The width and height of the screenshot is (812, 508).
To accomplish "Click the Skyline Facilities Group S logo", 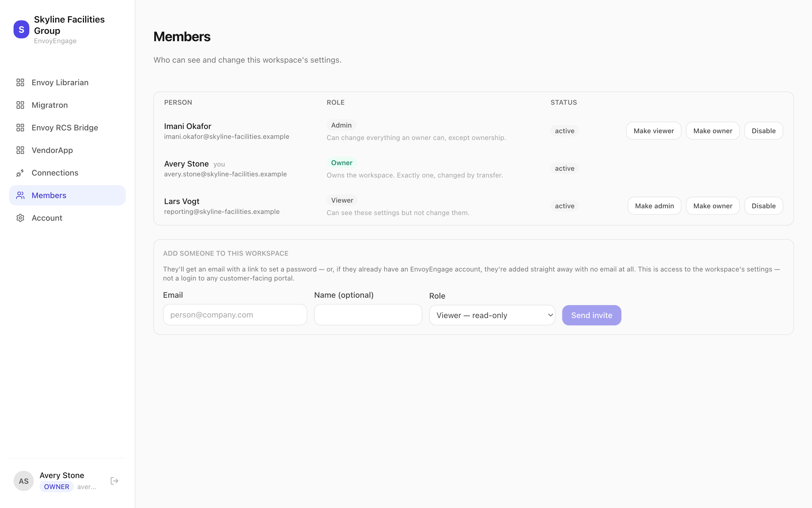I will pyautogui.click(x=21, y=29).
